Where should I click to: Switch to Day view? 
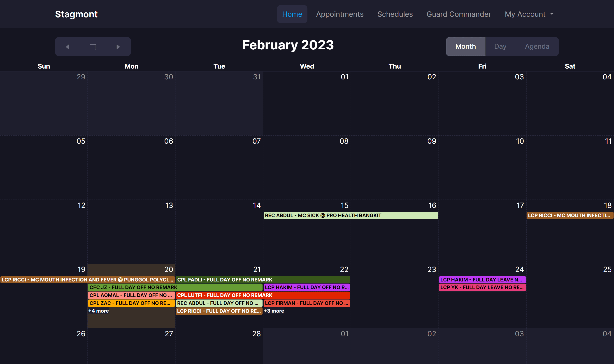coord(500,46)
